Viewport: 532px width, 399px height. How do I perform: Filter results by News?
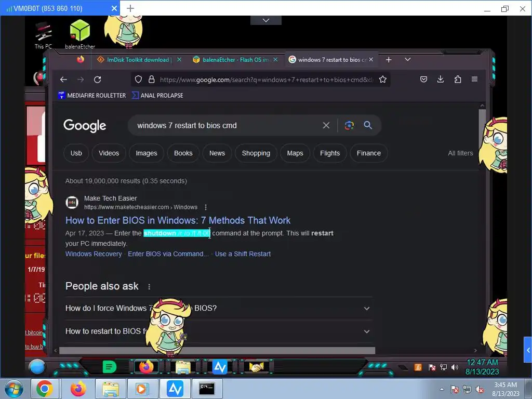[x=217, y=153]
